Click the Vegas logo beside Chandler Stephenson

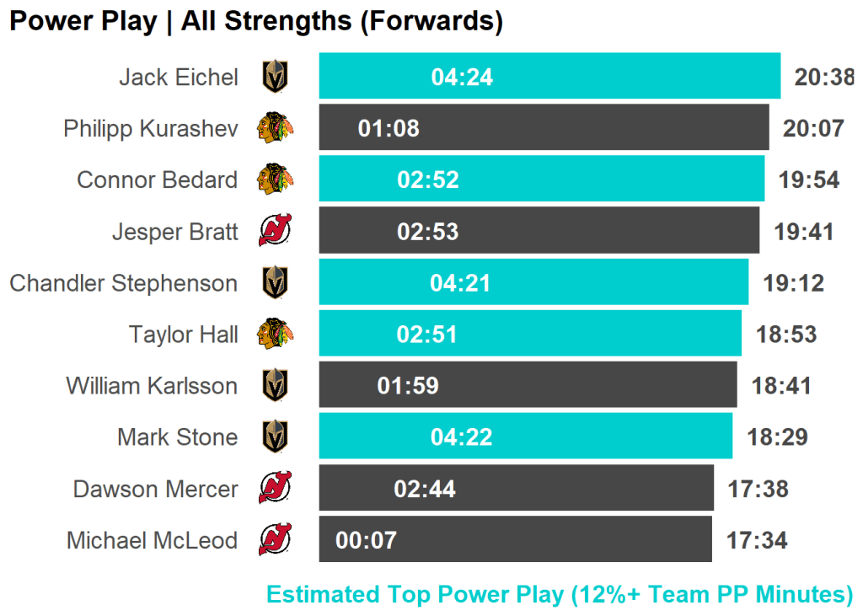(275, 283)
